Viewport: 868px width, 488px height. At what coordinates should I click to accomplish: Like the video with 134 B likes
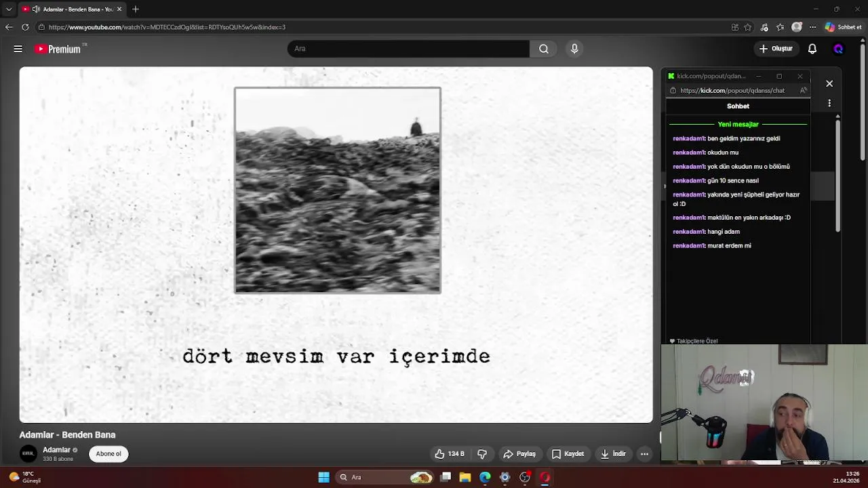click(450, 454)
